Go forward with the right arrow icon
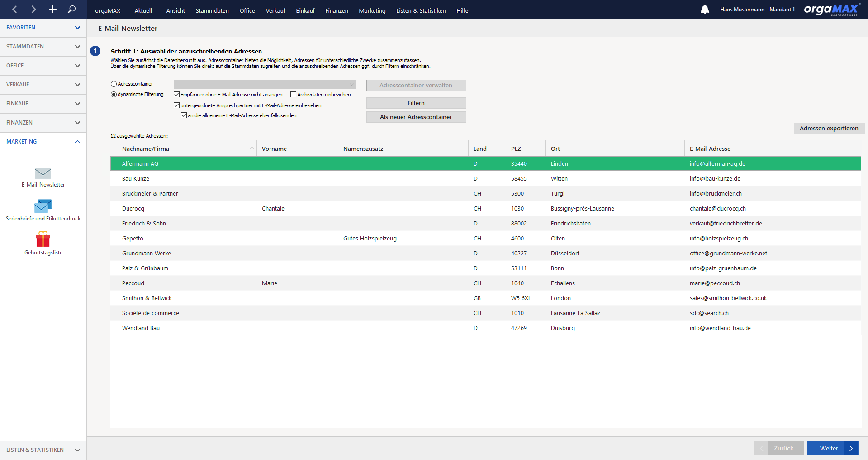Screen dimensions: 868x460 point(33,9)
